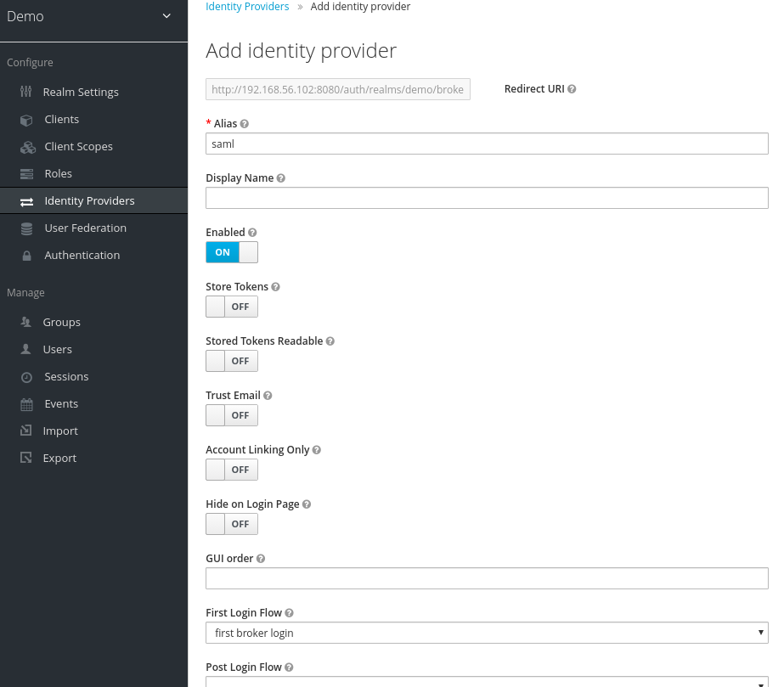This screenshot has width=784, height=687.
Task: Follow the Identity Providers breadcrumb link
Action: click(247, 7)
